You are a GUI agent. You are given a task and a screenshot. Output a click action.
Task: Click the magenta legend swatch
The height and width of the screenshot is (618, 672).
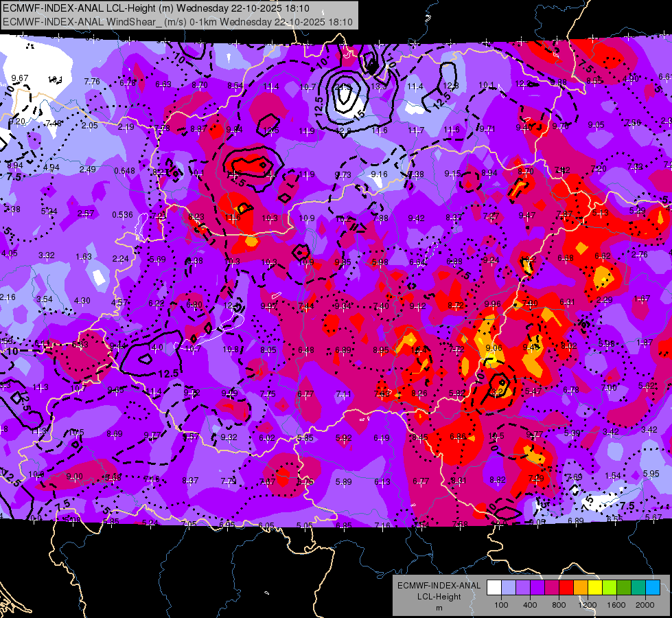coord(552,588)
